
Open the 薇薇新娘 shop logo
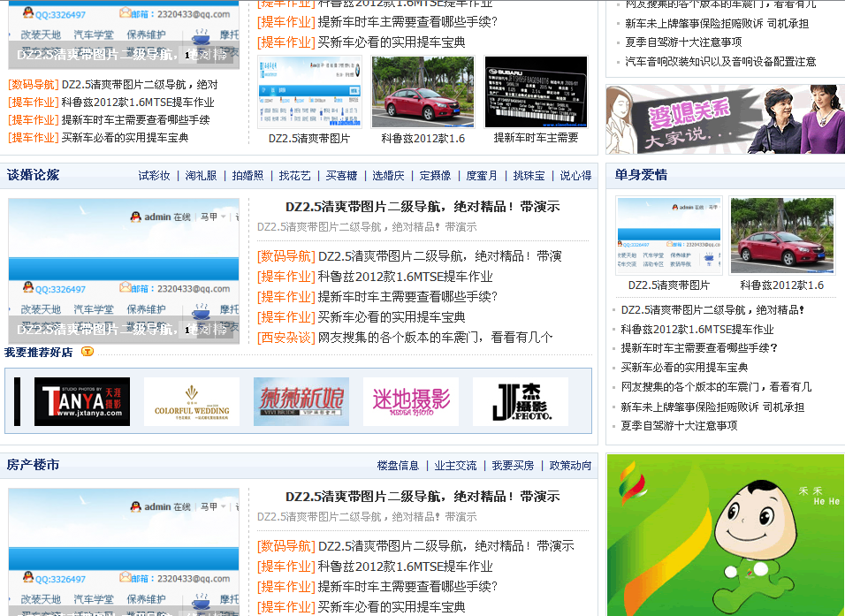[301, 401]
